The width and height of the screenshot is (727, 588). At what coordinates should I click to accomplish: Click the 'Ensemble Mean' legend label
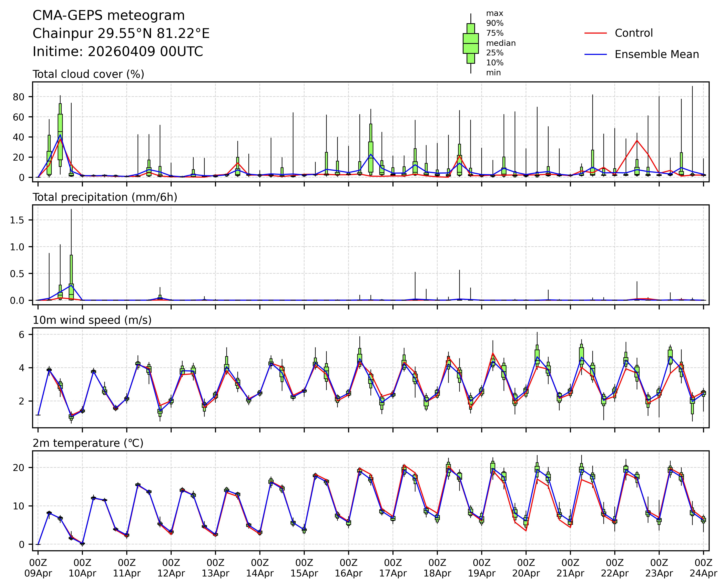[x=657, y=54]
